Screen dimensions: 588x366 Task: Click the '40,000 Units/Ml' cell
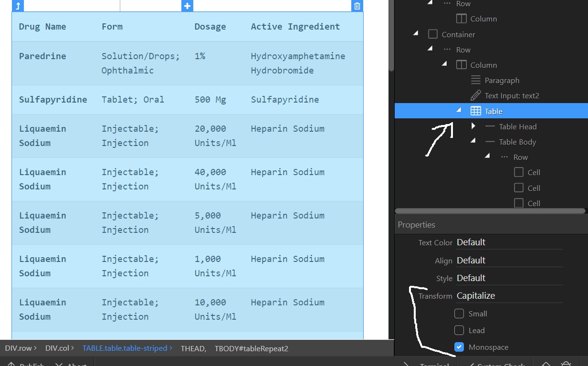tap(215, 179)
